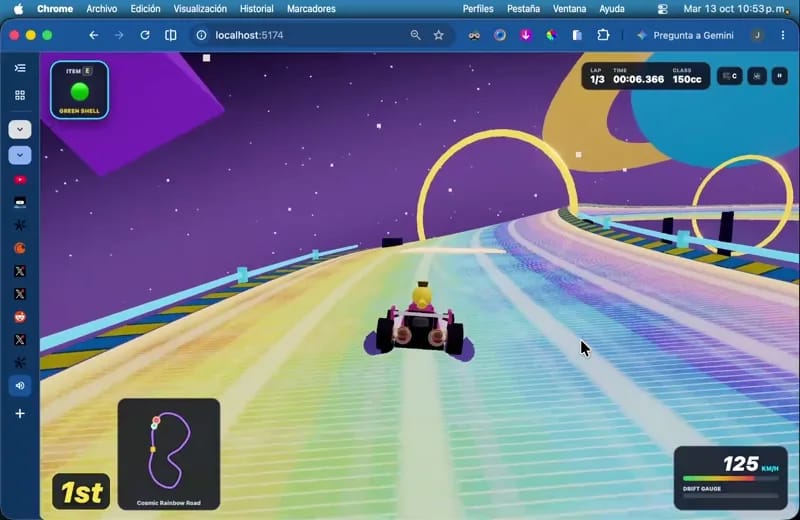This screenshot has width=800, height=520.
Task: Open the glasses mask extension icon
Action: click(474, 35)
